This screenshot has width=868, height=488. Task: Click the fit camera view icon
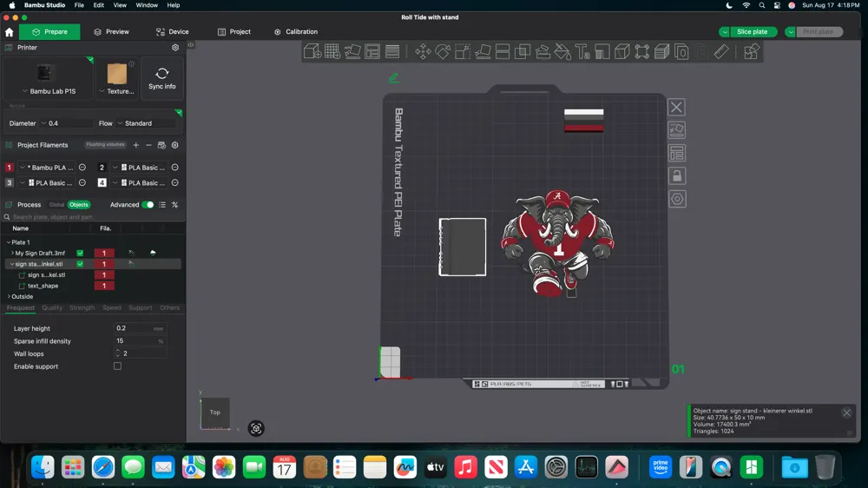coord(256,428)
